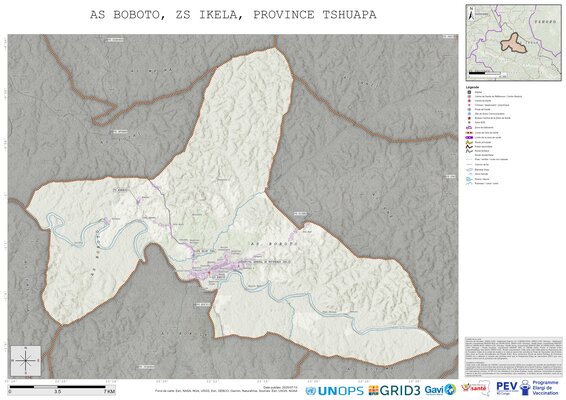Click the compass rose on the map
This screenshot has height=400, width=566.
coord(26,360)
